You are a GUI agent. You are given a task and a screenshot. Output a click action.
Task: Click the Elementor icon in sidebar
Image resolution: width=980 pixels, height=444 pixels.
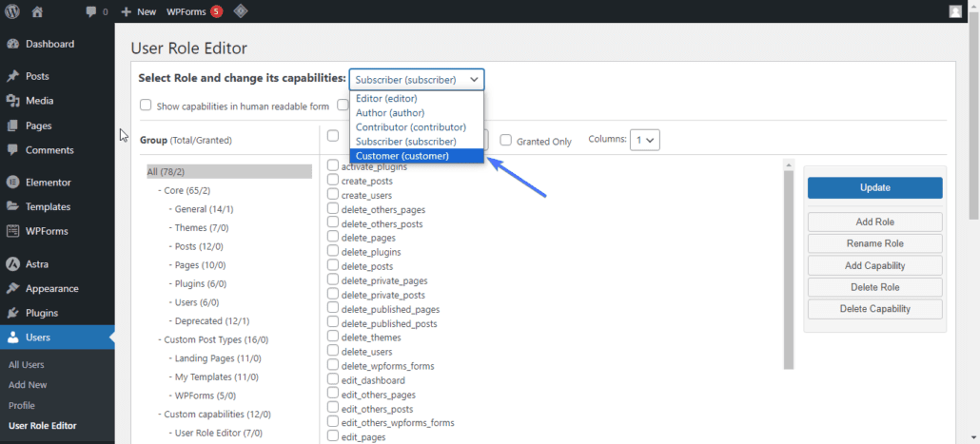click(11, 183)
